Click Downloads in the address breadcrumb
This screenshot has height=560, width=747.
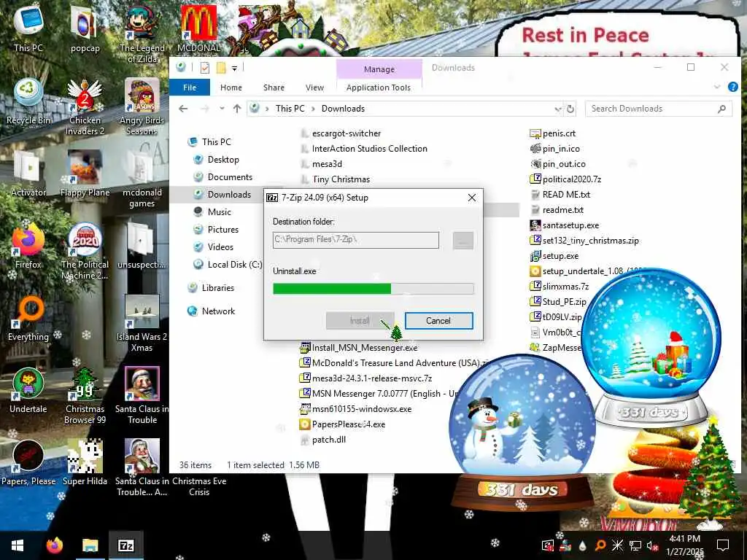pyautogui.click(x=343, y=109)
